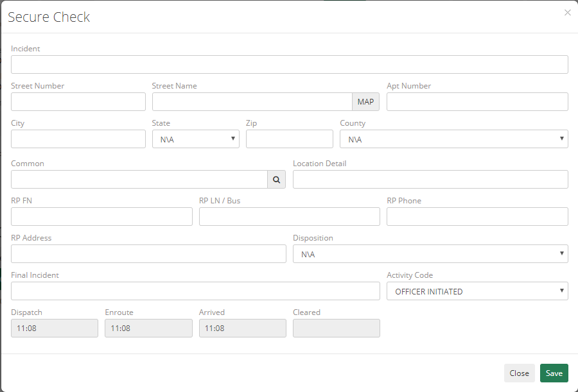Select the Apt Number field
Screen dimensions: 578x392
click(477, 101)
